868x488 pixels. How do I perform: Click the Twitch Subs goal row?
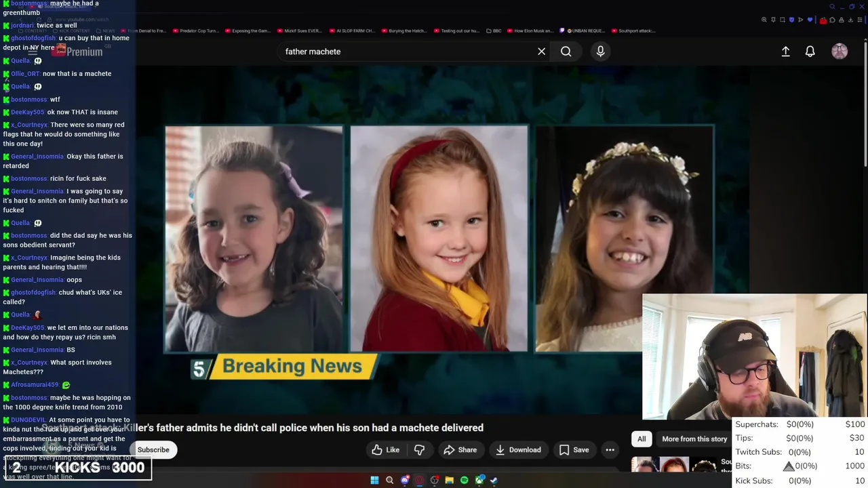tap(800, 452)
